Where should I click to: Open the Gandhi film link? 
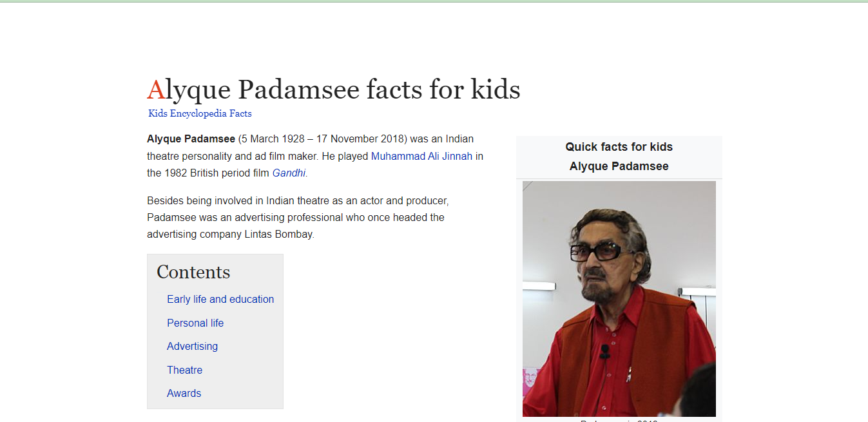[289, 173]
